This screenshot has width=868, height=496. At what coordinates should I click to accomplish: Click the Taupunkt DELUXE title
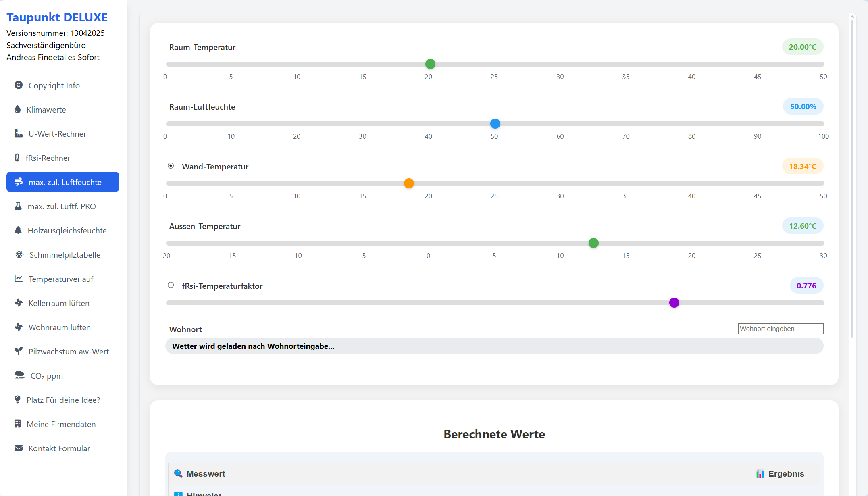pyautogui.click(x=57, y=17)
